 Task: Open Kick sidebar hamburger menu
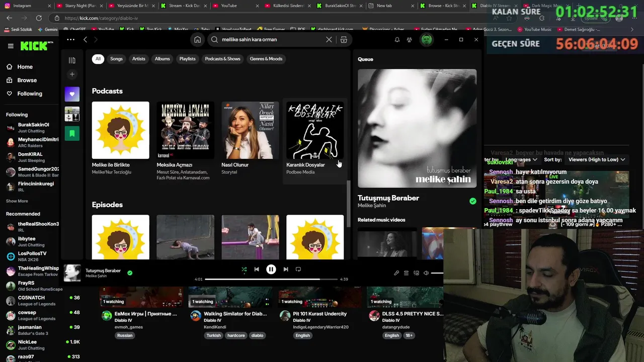tap(11, 46)
